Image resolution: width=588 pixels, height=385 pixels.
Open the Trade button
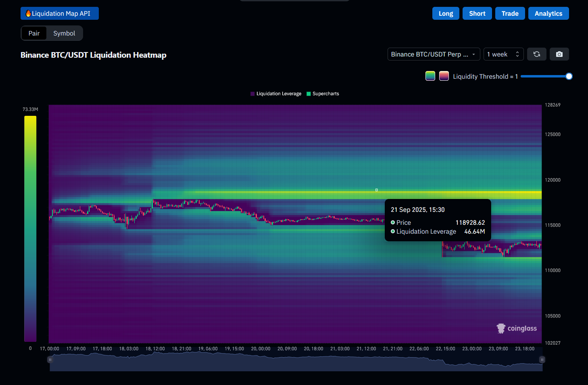pyautogui.click(x=510, y=13)
